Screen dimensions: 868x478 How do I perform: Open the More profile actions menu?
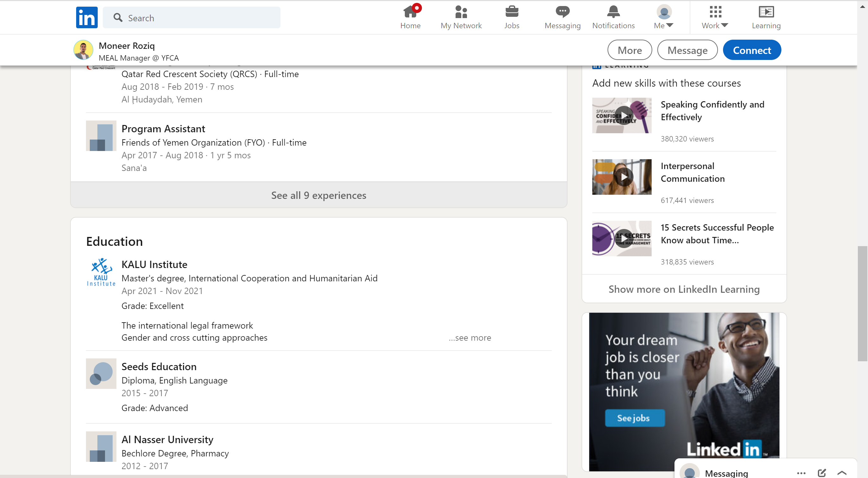pos(629,50)
